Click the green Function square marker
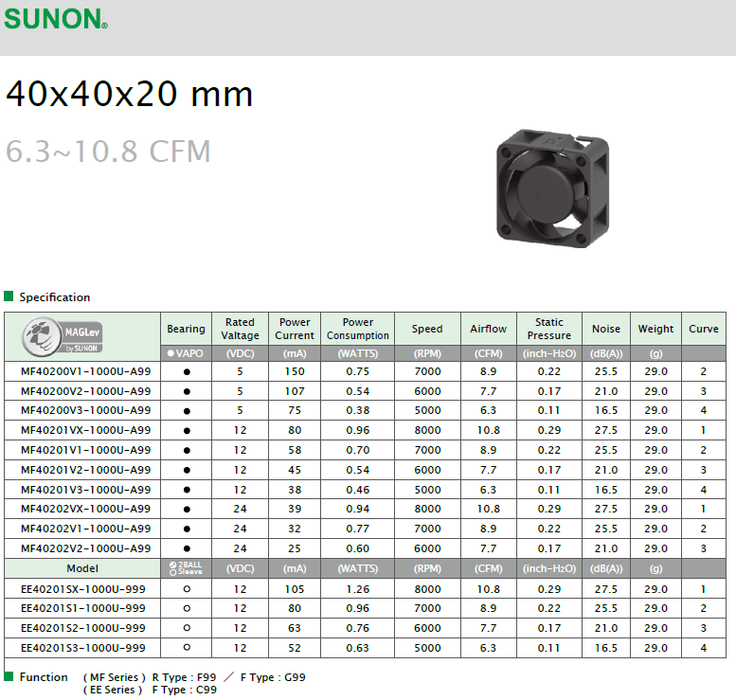Image resolution: width=736 pixels, height=700 pixels. [9, 676]
